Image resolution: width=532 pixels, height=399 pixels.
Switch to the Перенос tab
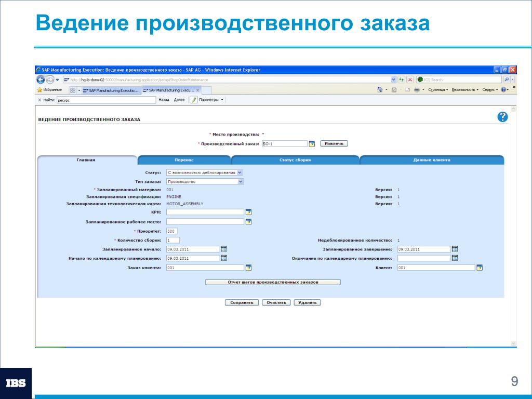(184, 160)
